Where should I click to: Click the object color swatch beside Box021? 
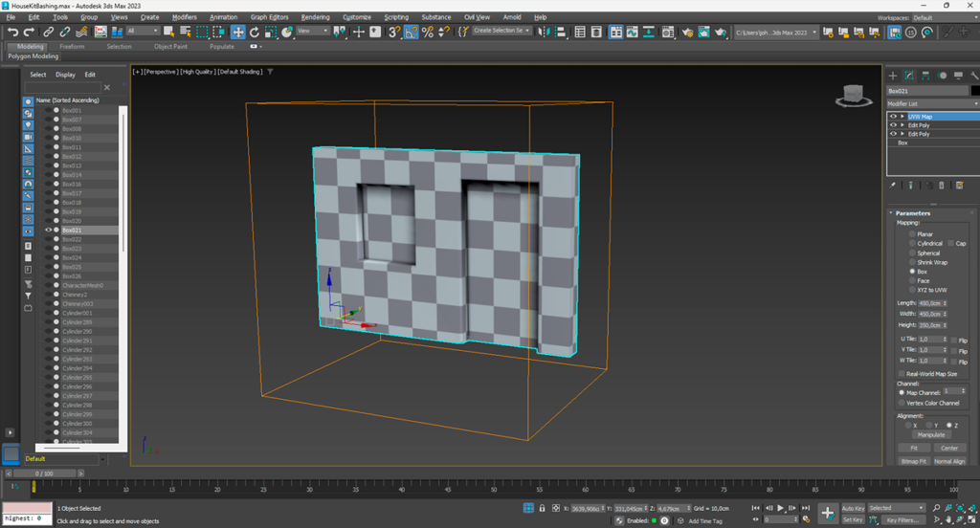pyautogui.click(x=974, y=91)
